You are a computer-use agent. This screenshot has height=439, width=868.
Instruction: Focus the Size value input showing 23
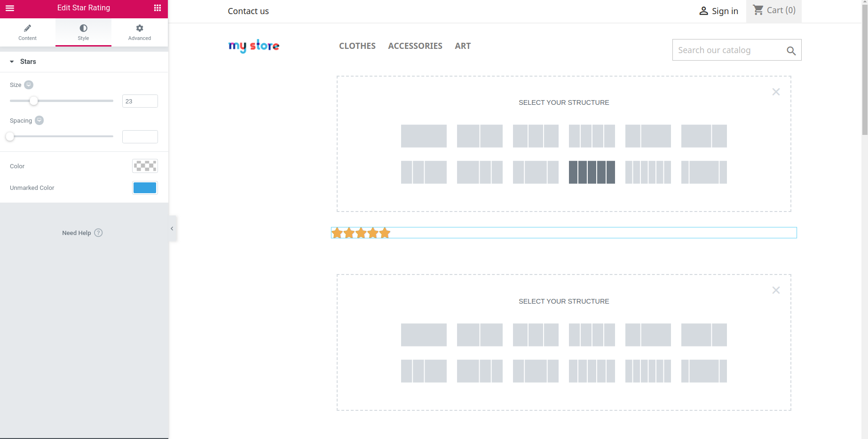tap(140, 101)
